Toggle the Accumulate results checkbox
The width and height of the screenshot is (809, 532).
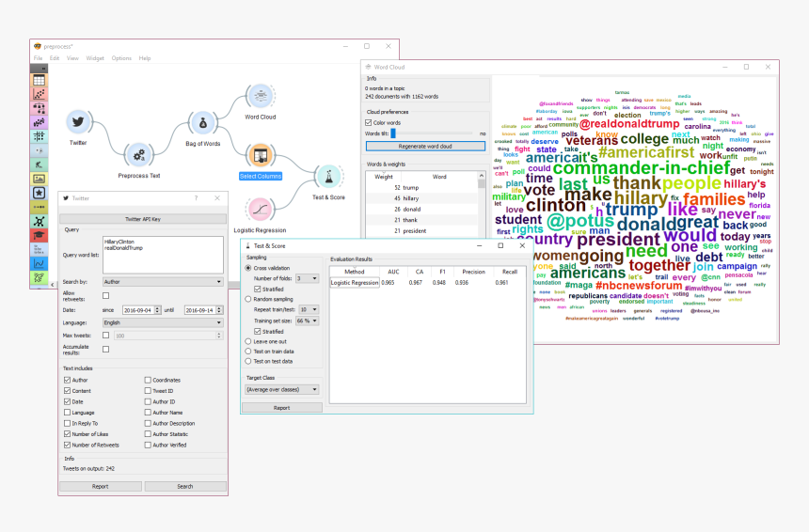[105, 349]
